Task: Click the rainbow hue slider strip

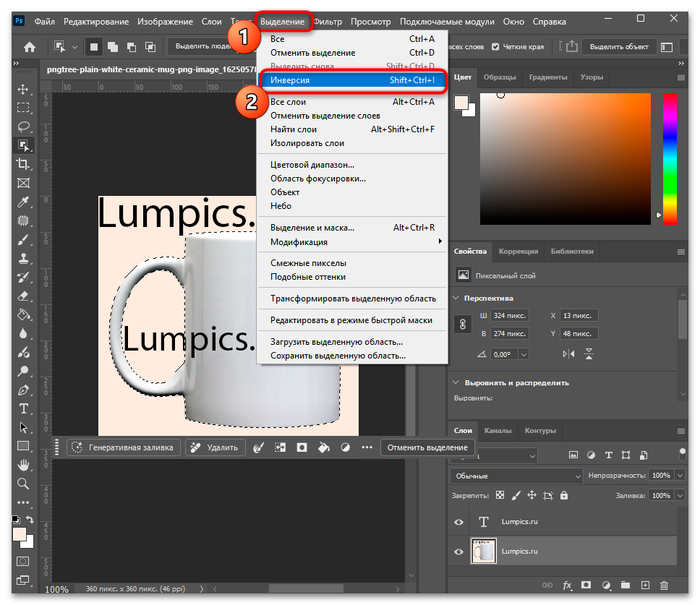Action: click(670, 159)
